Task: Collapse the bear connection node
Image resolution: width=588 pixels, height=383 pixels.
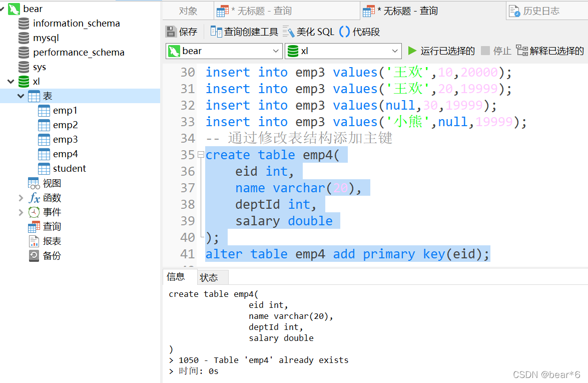Action: (2, 9)
